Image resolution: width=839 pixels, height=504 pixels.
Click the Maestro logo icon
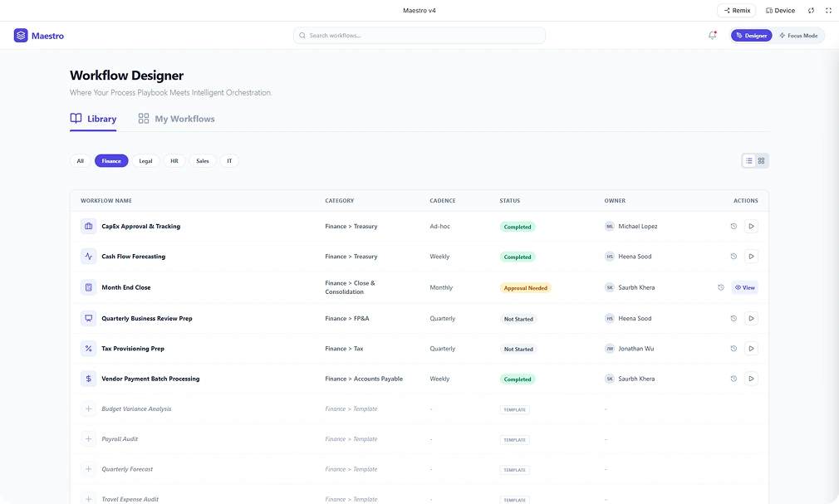(x=21, y=36)
